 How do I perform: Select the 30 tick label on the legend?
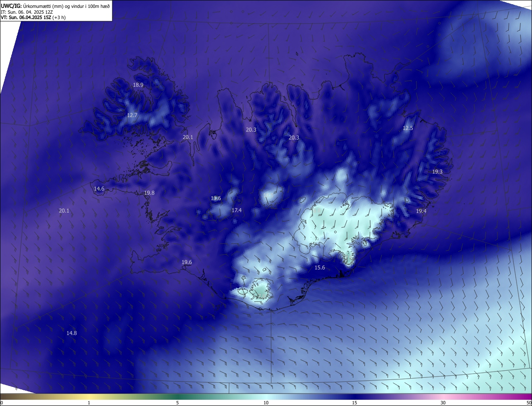[x=443, y=403]
